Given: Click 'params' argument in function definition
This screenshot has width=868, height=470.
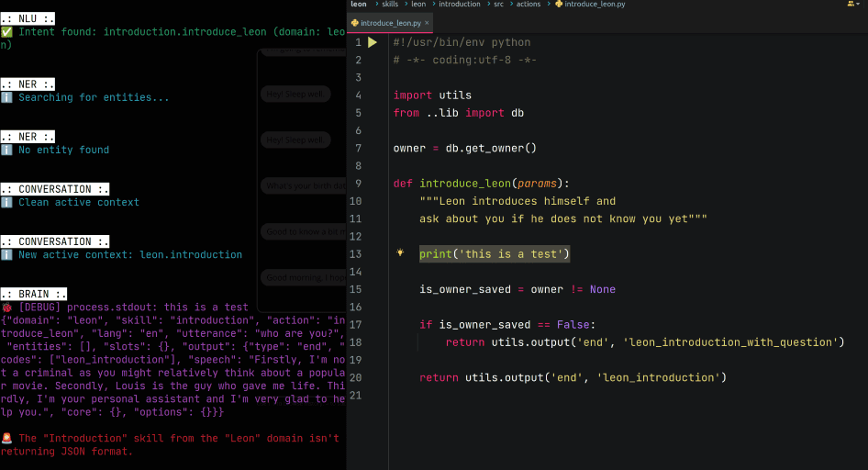Looking at the screenshot, I should tap(537, 184).
